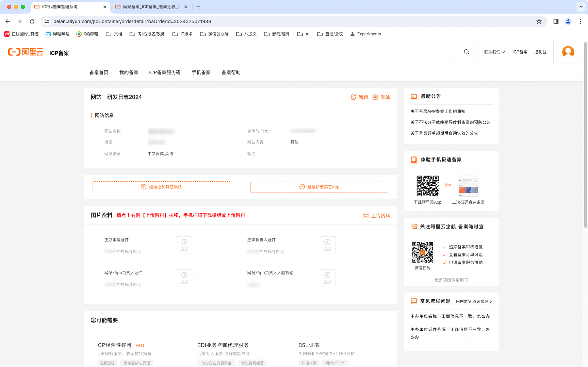
Task: Bookmark this page with star icon
Action: click(539, 21)
